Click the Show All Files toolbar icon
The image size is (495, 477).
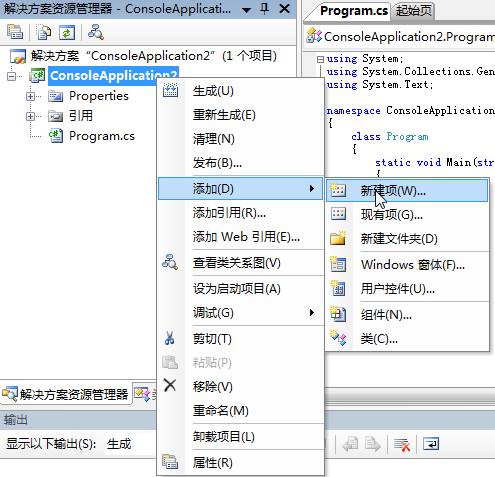44,32
